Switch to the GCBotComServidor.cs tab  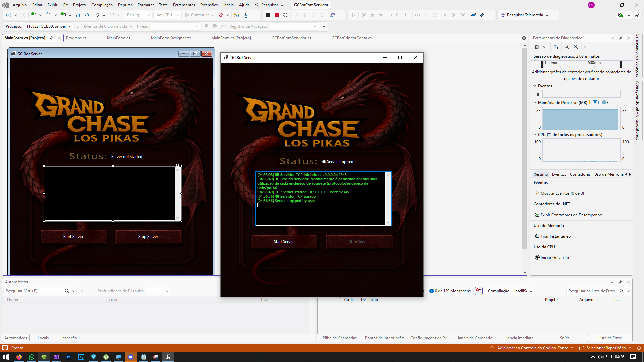coord(291,38)
